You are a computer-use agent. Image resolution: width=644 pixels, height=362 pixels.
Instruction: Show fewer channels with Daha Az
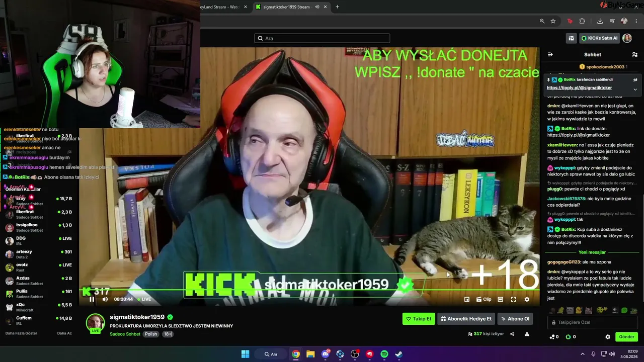point(64,333)
